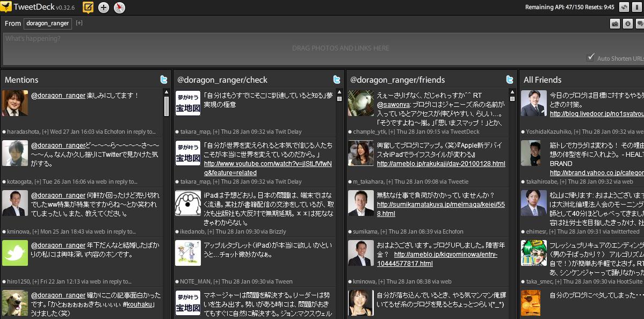Click @doragon_ranger/check column scrollbar thumb
The width and height of the screenshot is (644, 319).
pos(339,98)
